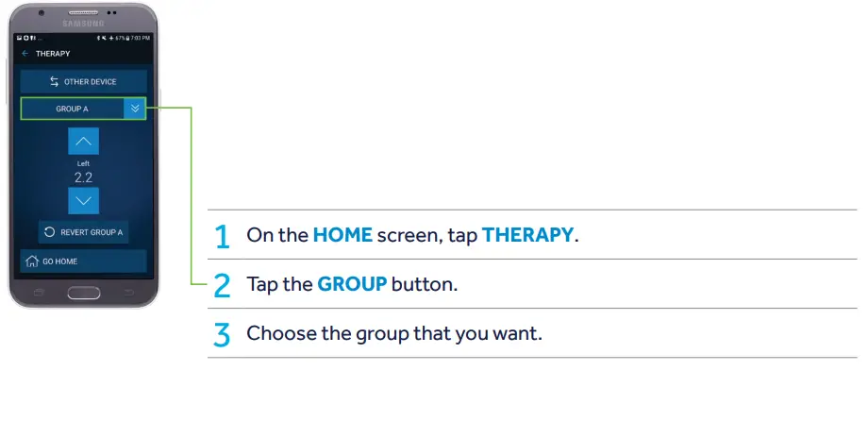Tap the Android recent apps key

click(x=39, y=292)
